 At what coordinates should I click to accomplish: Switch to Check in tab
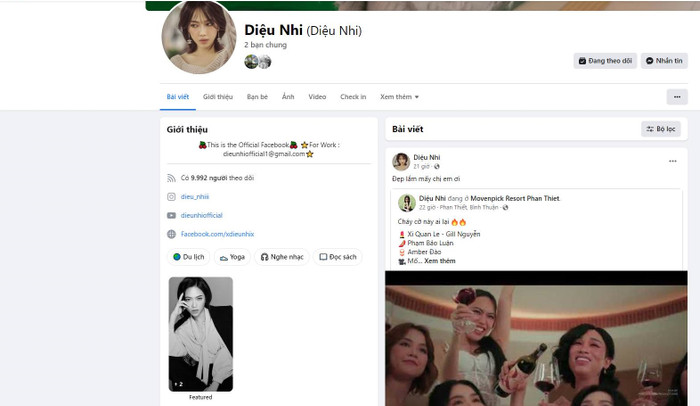click(x=353, y=97)
